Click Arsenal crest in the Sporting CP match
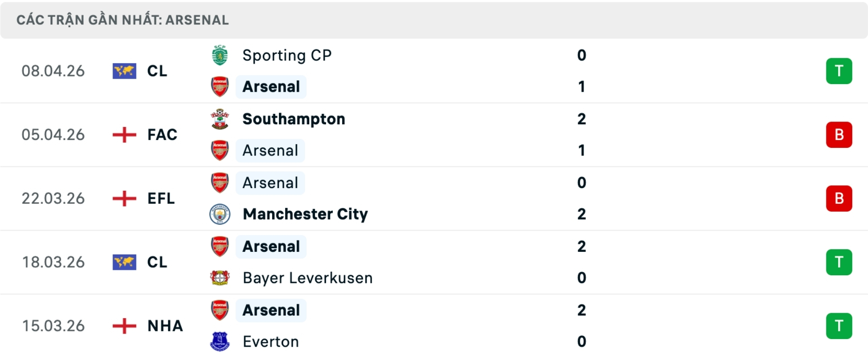The image size is (868, 358). pyautogui.click(x=220, y=86)
